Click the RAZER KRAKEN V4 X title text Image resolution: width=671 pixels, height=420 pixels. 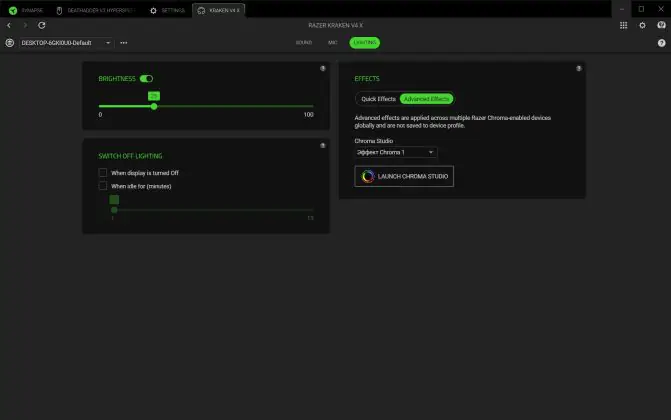click(336, 25)
